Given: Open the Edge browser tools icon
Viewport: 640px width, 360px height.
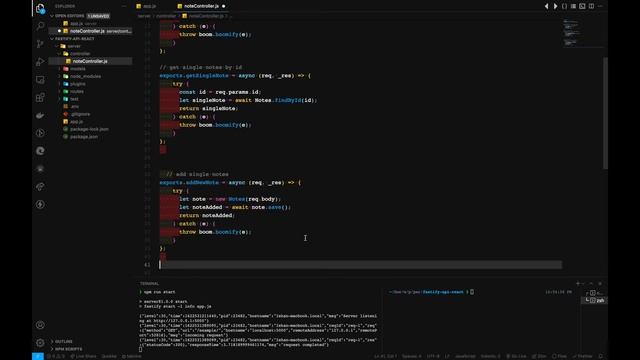Looking at the screenshot, I should coord(40,151).
